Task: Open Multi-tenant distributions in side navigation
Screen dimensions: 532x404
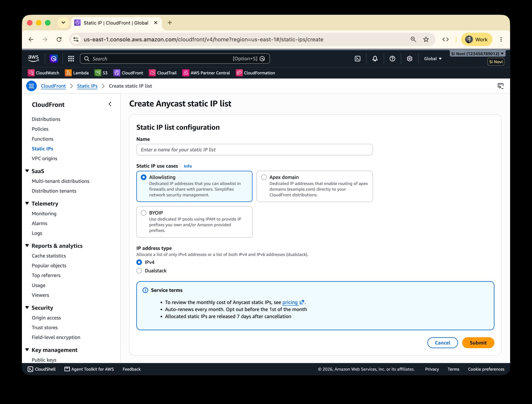Action: point(61,181)
